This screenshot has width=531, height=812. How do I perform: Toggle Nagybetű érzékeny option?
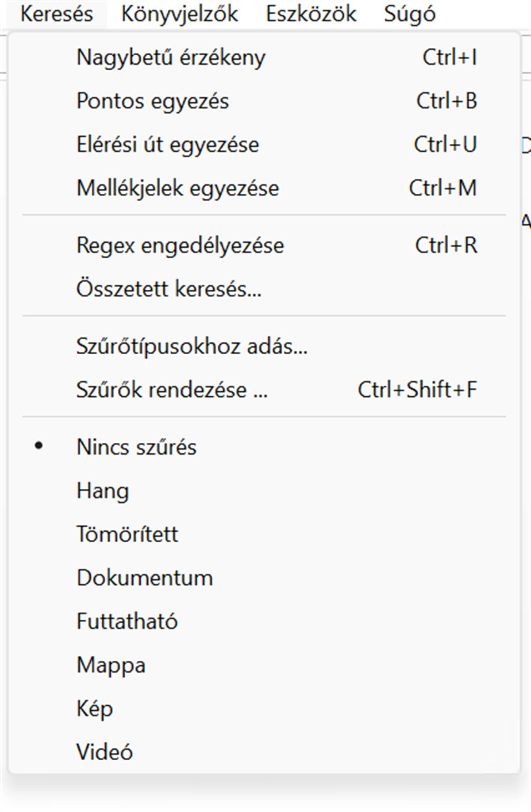click(171, 57)
